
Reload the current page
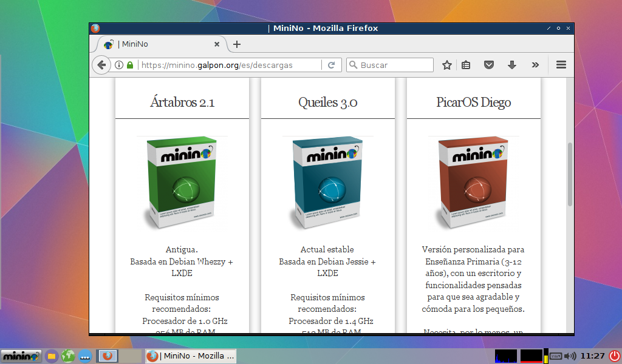(x=331, y=65)
